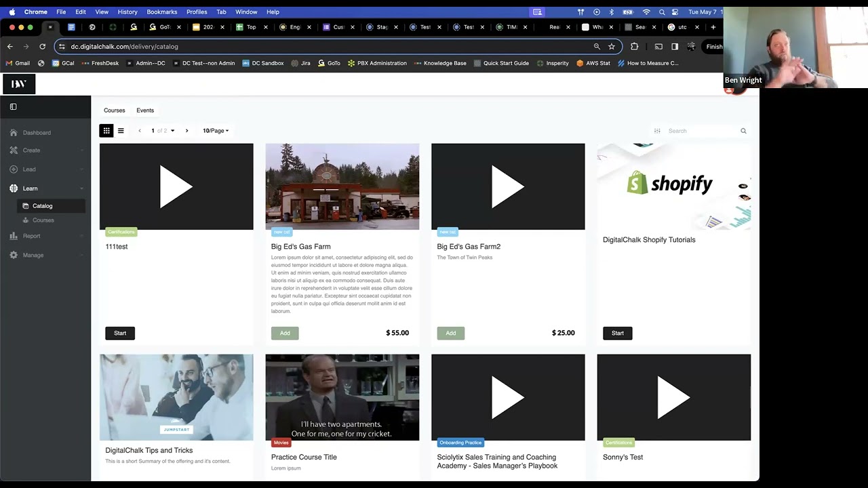Viewport: 868px width, 488px height.
Task: Click the Finish update button in Chrome
Action: [x=713, y=47]
